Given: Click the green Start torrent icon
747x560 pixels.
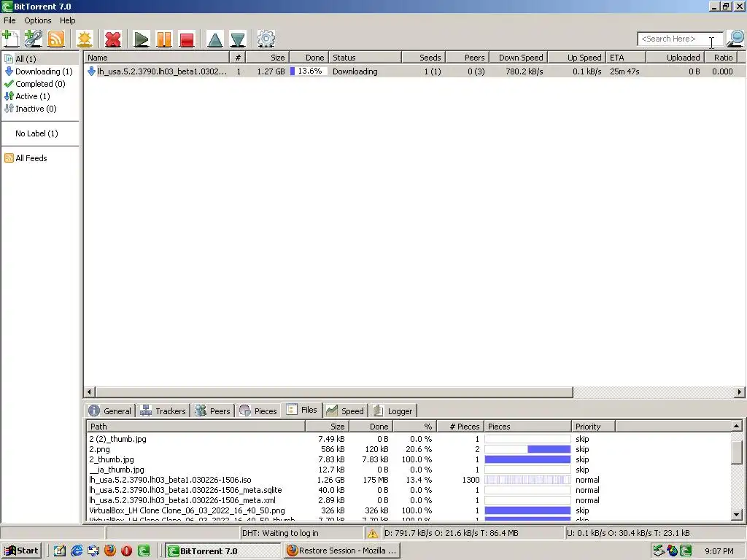Looking at the screenshot, I should point(141,39).
